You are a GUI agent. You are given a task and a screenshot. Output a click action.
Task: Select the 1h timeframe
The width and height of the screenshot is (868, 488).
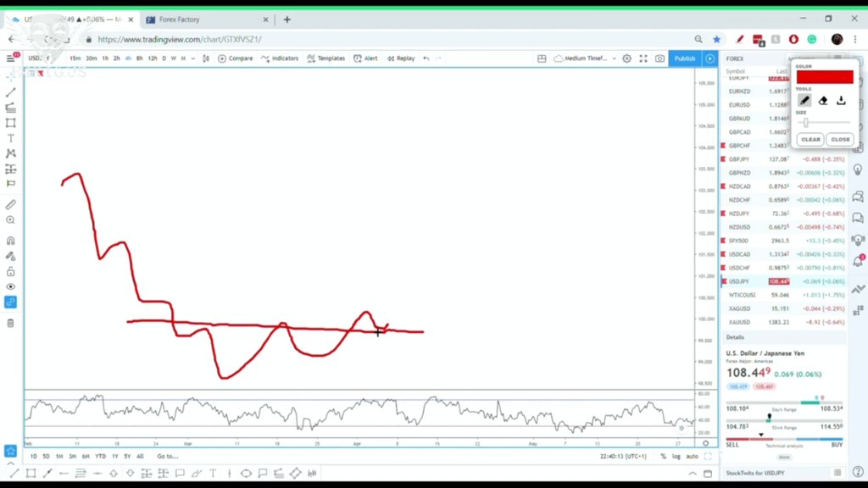[105, 58]
